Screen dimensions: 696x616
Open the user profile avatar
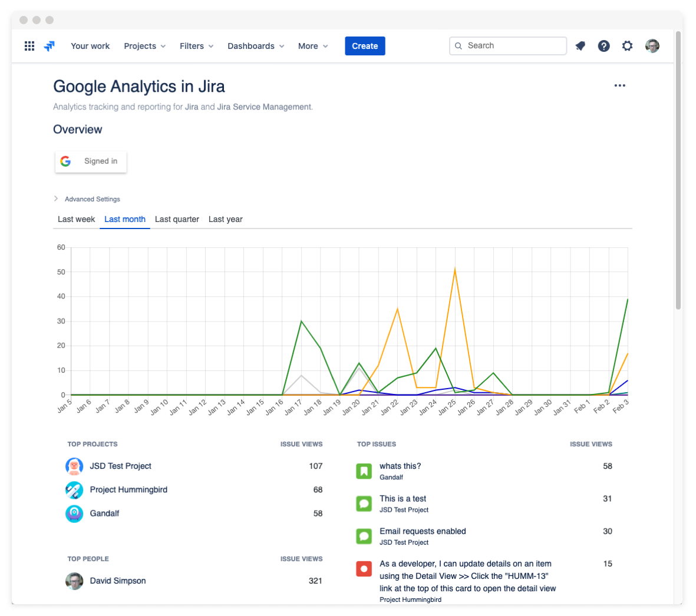click(x=652, y=46)
